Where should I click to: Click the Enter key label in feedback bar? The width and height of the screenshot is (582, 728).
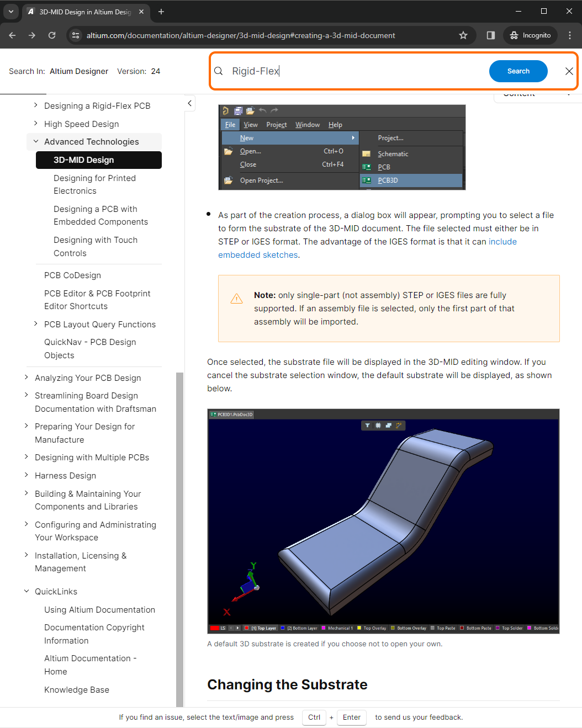coord(352,718)
